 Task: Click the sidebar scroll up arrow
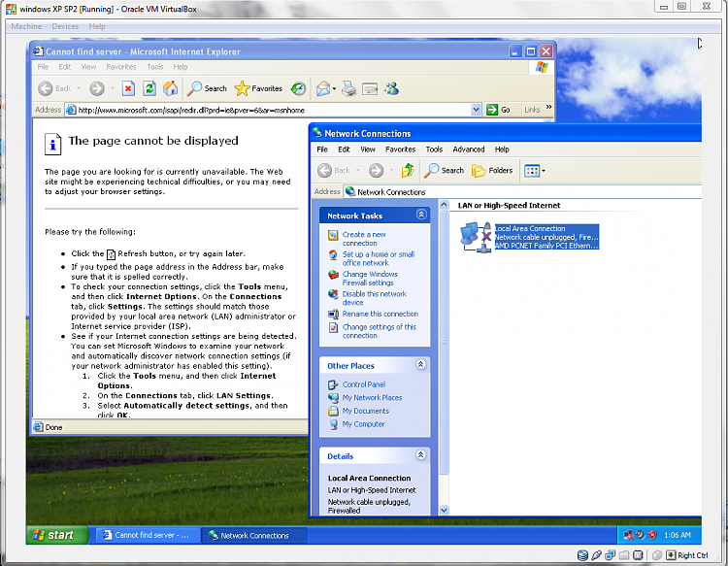tap(444, 204)
